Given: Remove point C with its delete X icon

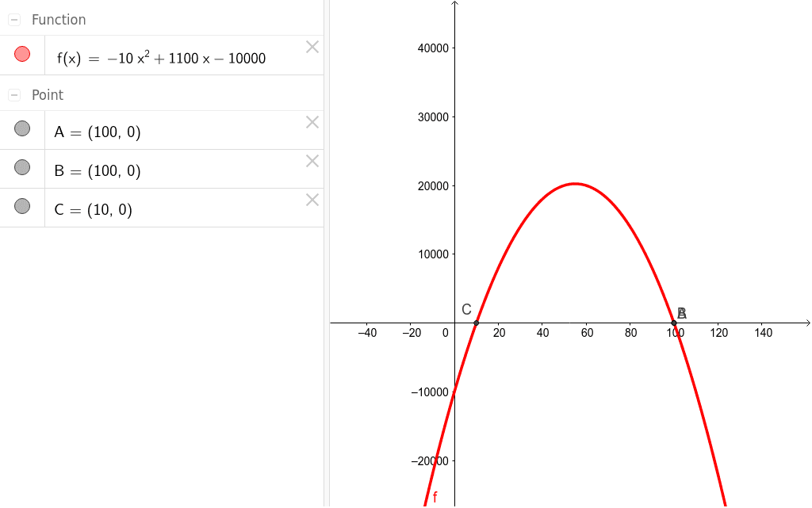Looking at the screenshot, I should point(312,199).
